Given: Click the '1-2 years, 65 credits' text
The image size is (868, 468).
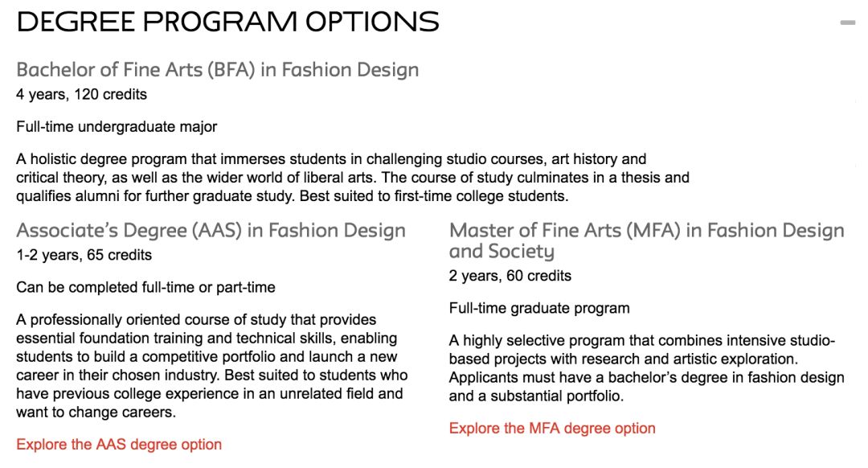Looking at the screenshot, I should (x=84, y=255).
